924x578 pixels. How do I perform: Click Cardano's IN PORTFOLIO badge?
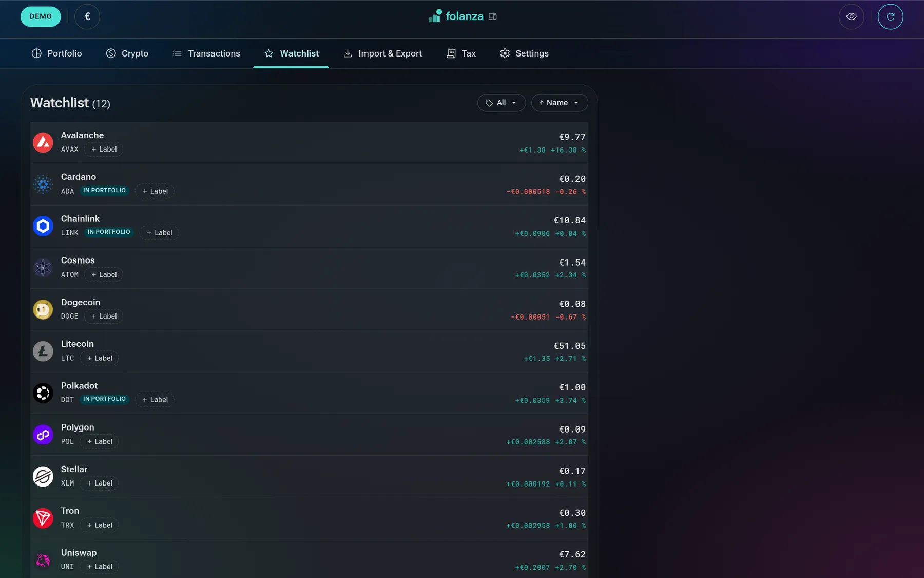pyautogui.click(x=105, y=191)
